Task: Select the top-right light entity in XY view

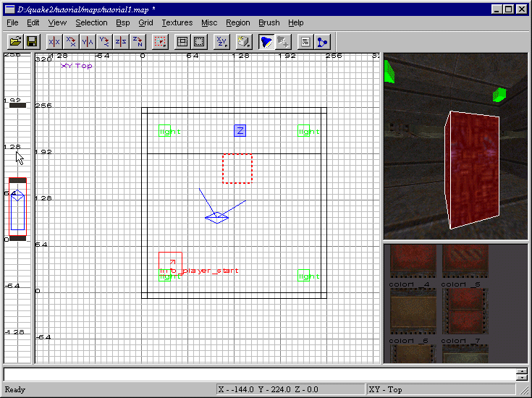Action: (x=304, y=131)
